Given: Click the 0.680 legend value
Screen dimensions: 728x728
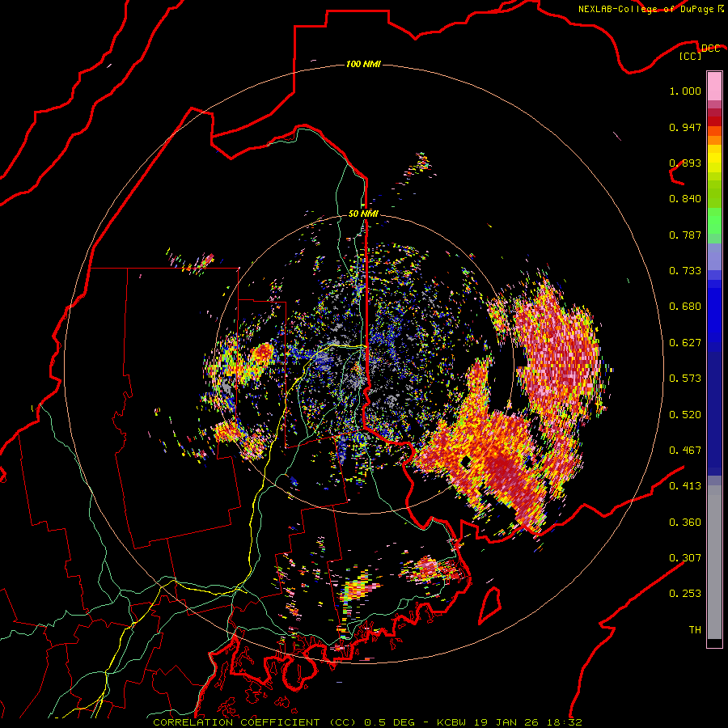Looking at the screenshot, I should pos(685,307).
